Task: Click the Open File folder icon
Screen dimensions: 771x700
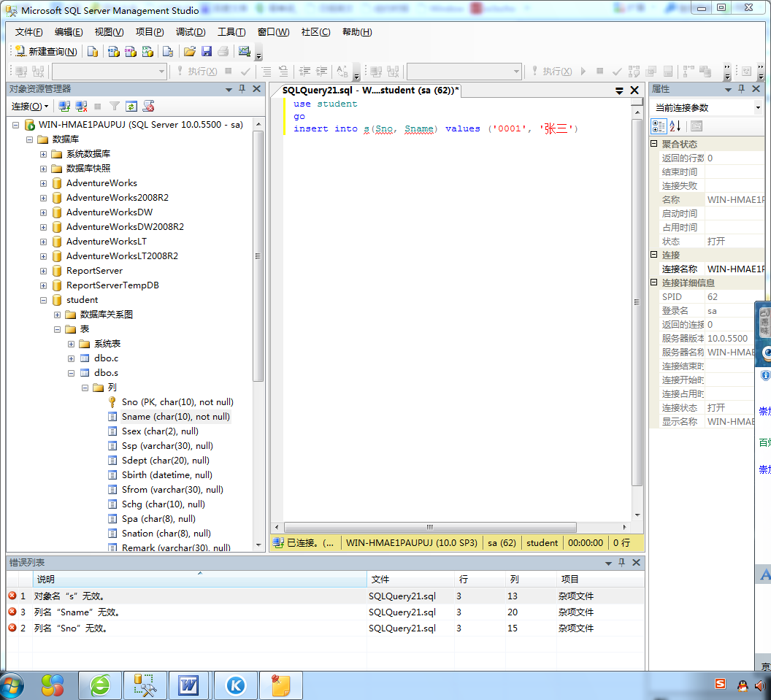Action: 189,52
